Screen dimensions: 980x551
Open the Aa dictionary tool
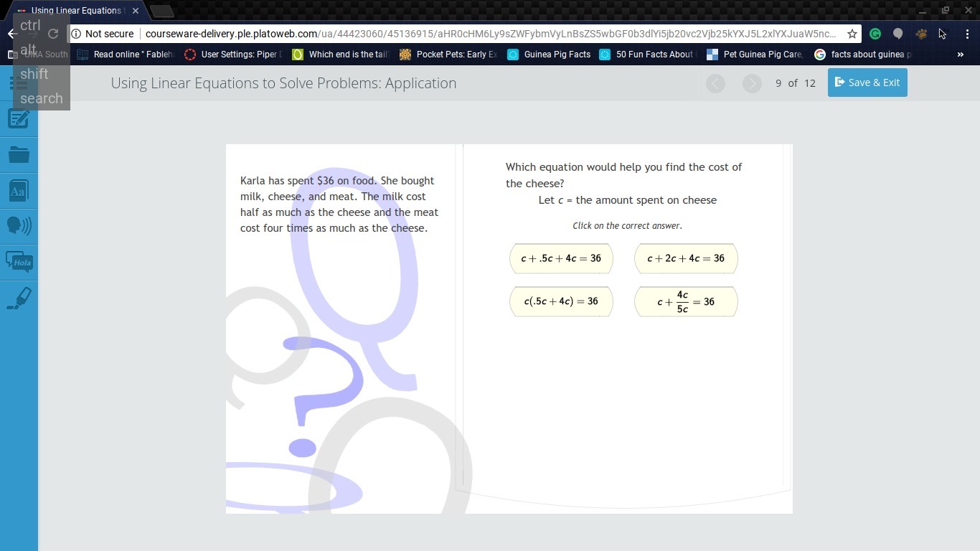pyautogui.click(x=19, y=191)
